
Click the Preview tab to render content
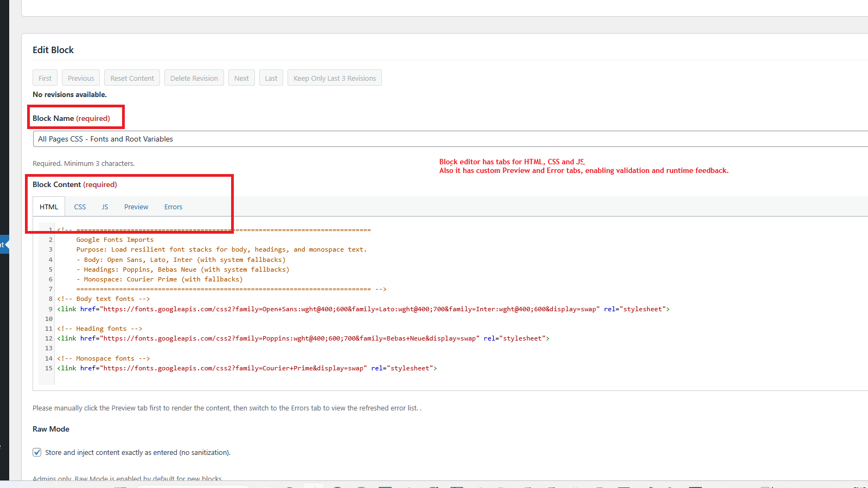tap(136, 207)
